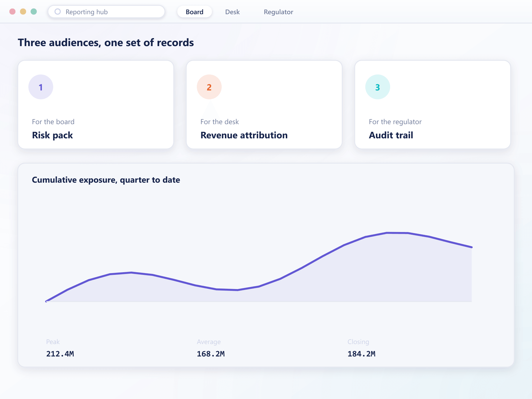
Task: Click the green window control dot
Action: tap(34, 12)
